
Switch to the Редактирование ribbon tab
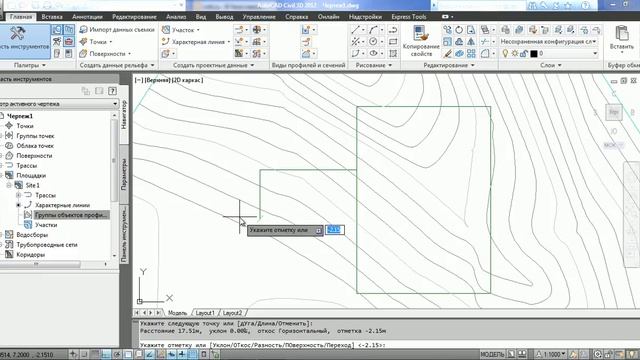coord(134,17)
